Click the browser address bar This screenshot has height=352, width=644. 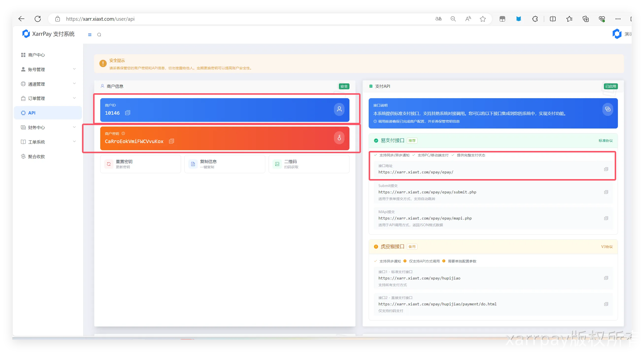pos(225,19)
